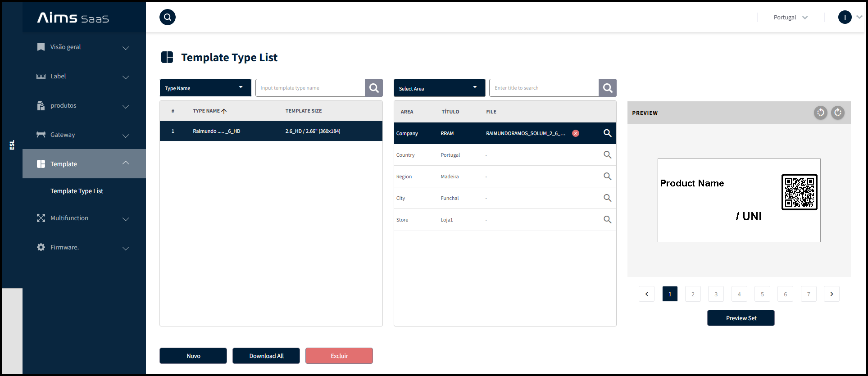
Task: Rotate the preview counterclockwise
Action: [821, 113]
